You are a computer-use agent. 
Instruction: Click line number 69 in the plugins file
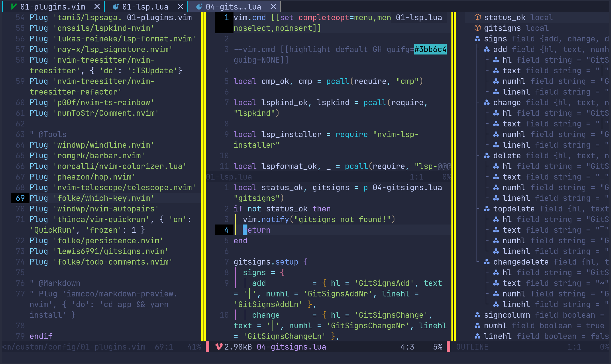tap(20, 198)
